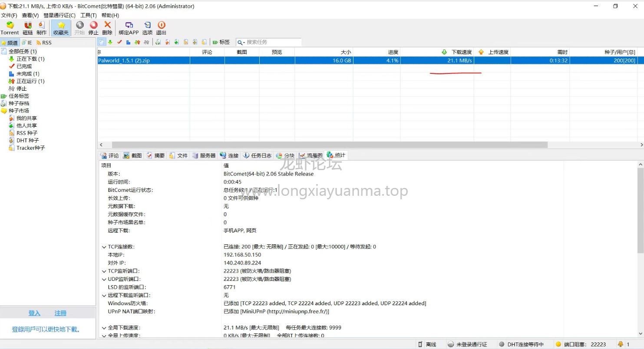
Task: Select 正在下载 (1) in sidebar
Action: coord(30,59)
